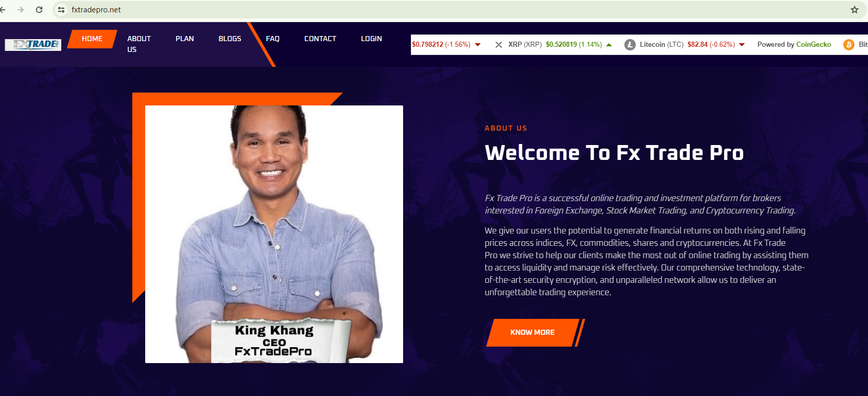Go to the PLAN page
The width and height of the screenshot is (868, 396).
(184, 39)
